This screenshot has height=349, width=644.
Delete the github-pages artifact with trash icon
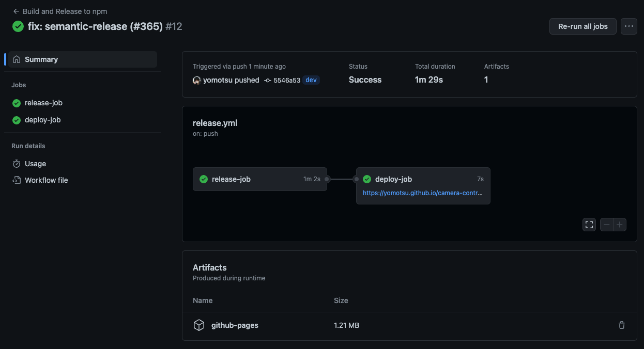coord(622,325)
